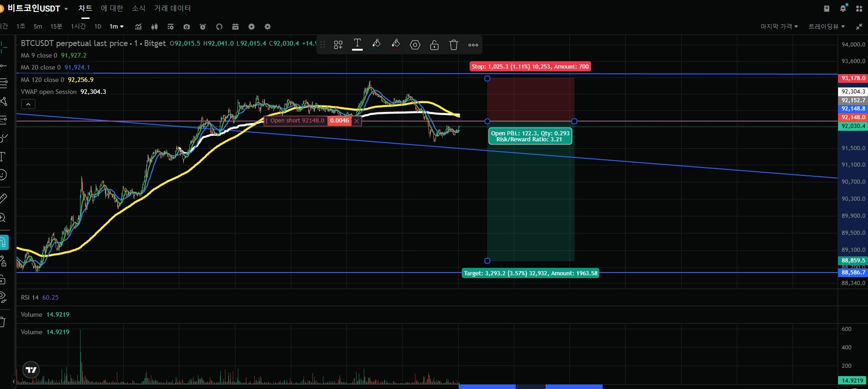The width and height of the screenshot is (868, 389).
Task: Open the indicator templates icon
Action: click(x=170, y=27)
